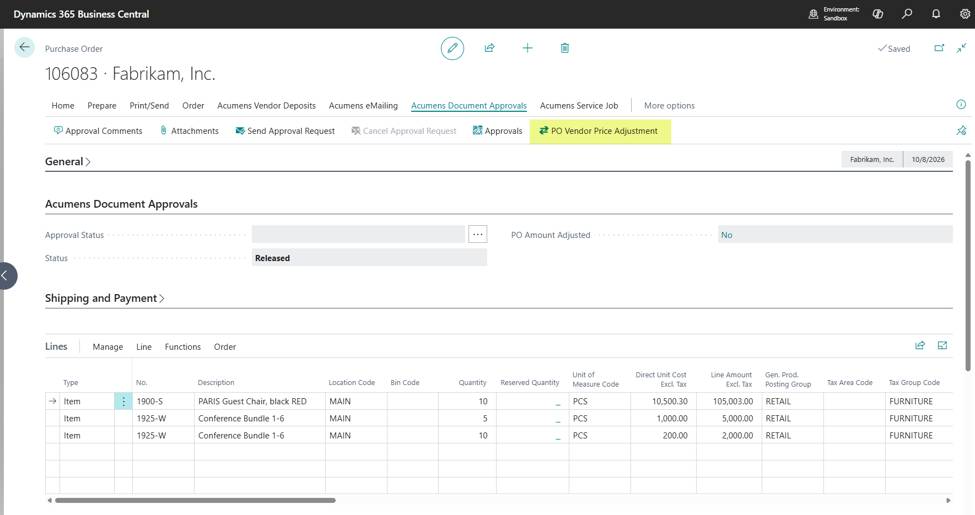Expand the Lines part to full view
The image size is (975, 515).
pyautogui.click(x=942, y=345)
